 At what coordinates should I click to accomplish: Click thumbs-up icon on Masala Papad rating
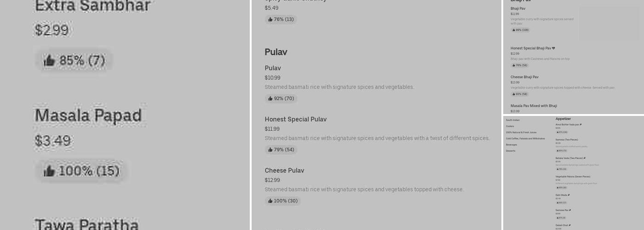pyautogui.click(x=49, y=171)
